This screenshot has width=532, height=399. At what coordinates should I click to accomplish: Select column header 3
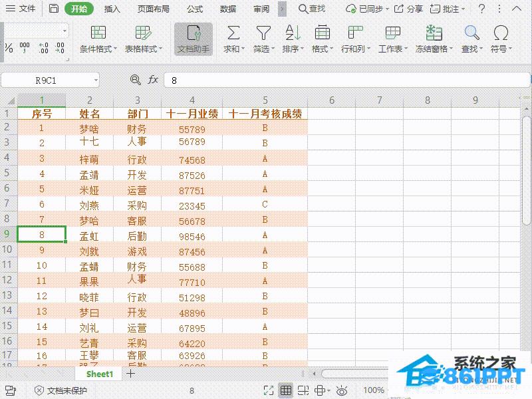click(x=137, y=100)
